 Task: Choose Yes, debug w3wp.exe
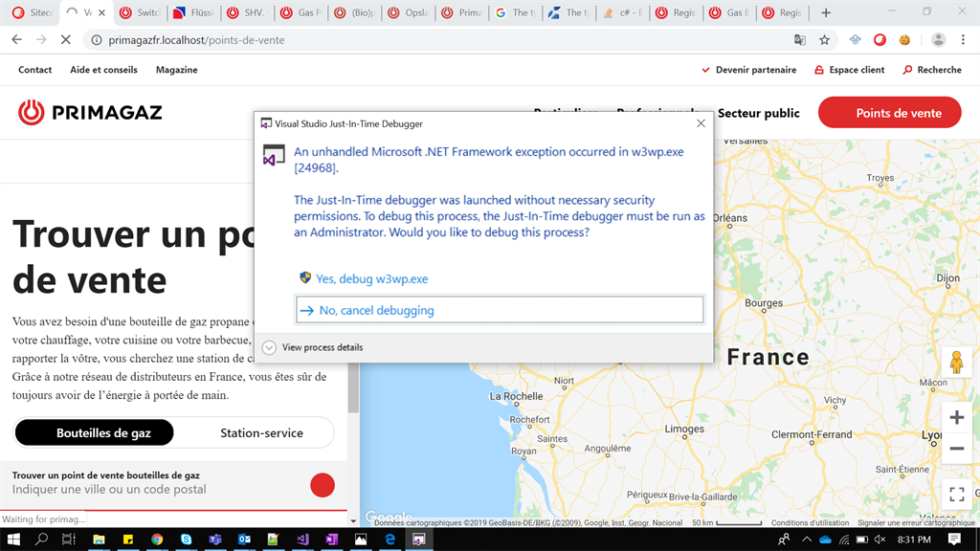tap(364, 278)
